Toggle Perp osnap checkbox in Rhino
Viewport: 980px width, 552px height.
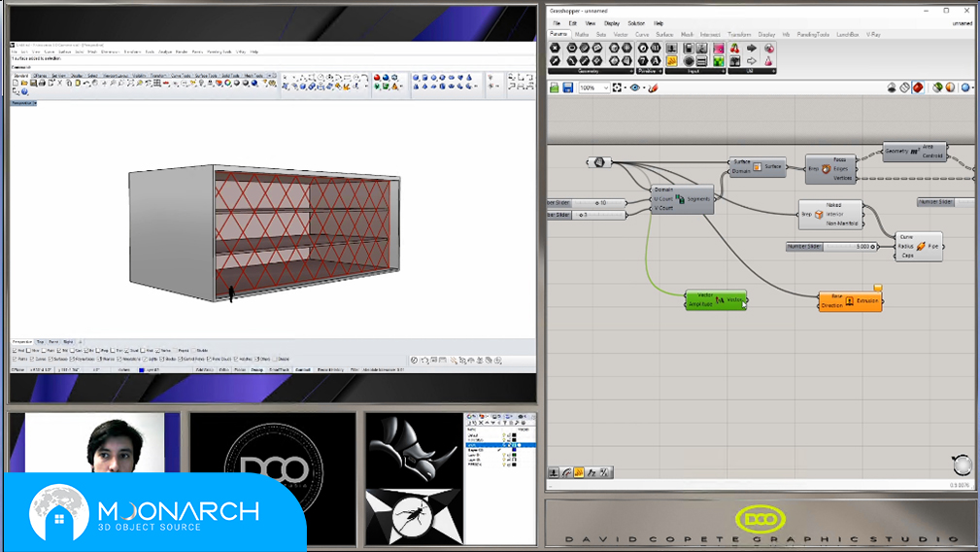point(97,351)
